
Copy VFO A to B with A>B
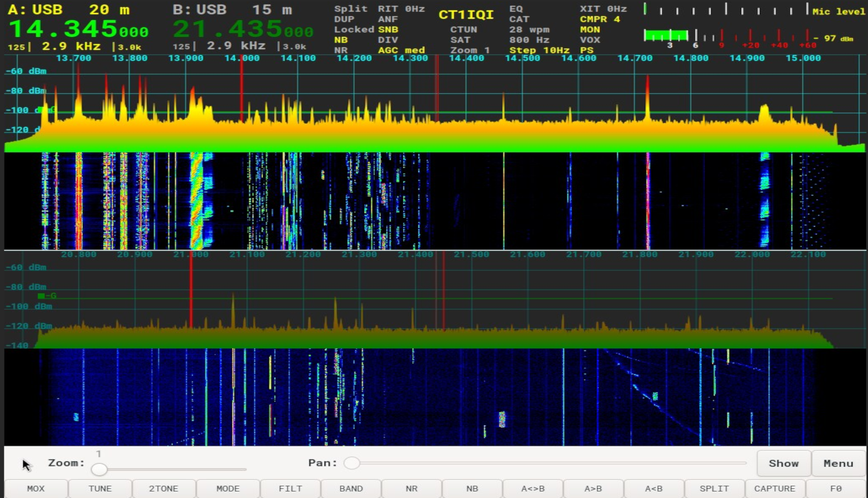tap(593, 488)
